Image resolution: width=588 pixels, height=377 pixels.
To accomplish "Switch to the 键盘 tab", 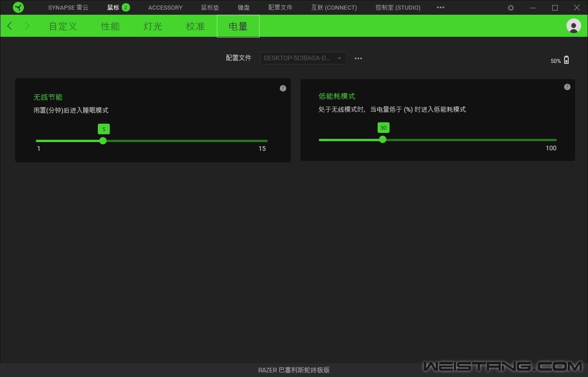I will pyautogui.click(x=244, y=7).
